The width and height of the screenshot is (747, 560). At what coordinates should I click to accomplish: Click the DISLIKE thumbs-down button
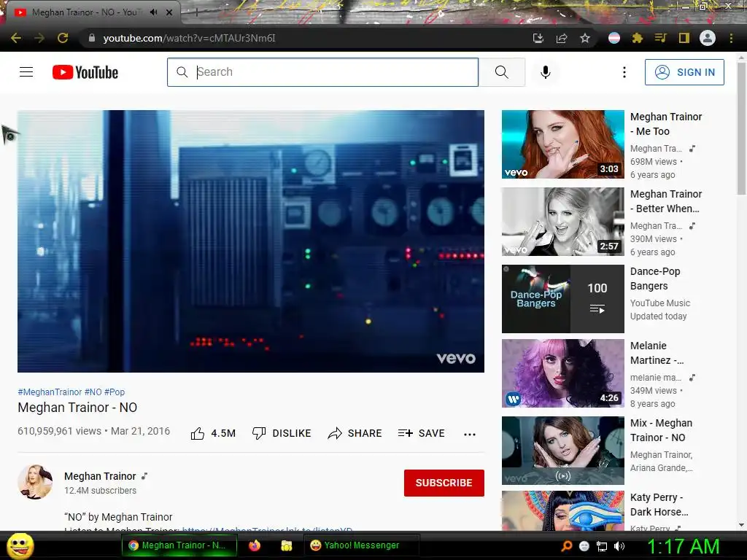click(282, 433)
